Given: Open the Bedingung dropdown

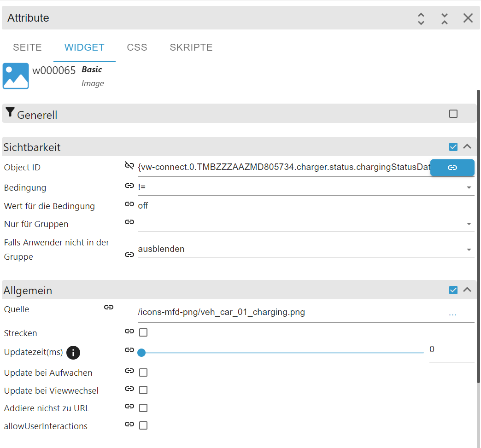Looking at the screenshot, I should [x=469, y=187].
